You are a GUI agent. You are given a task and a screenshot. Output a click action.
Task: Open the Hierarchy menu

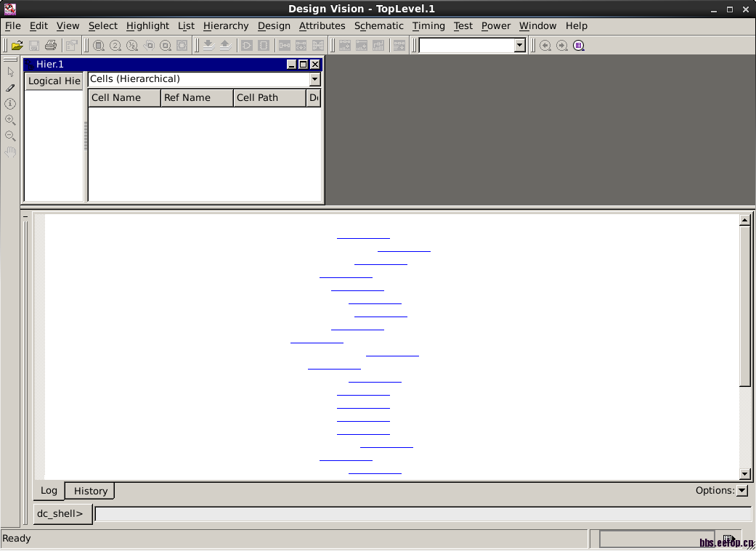(x=226, y=25)
